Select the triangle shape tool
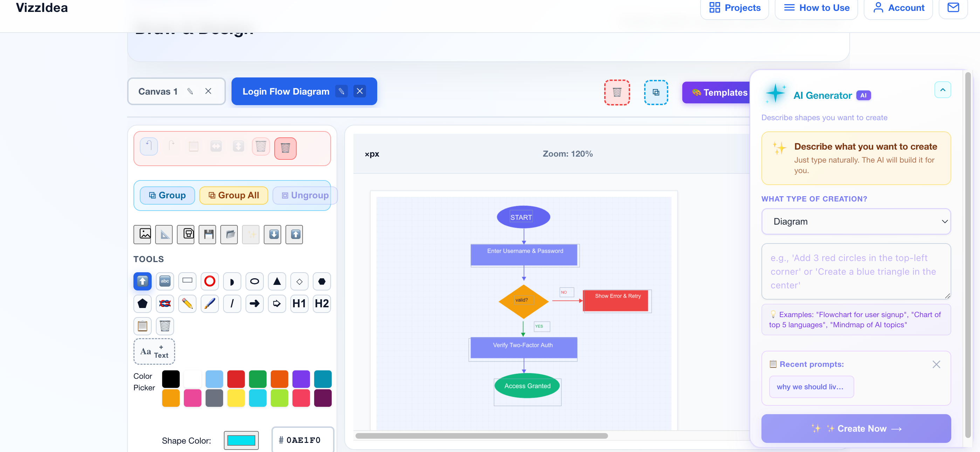980x452 pixels. (x=277, y=281)
